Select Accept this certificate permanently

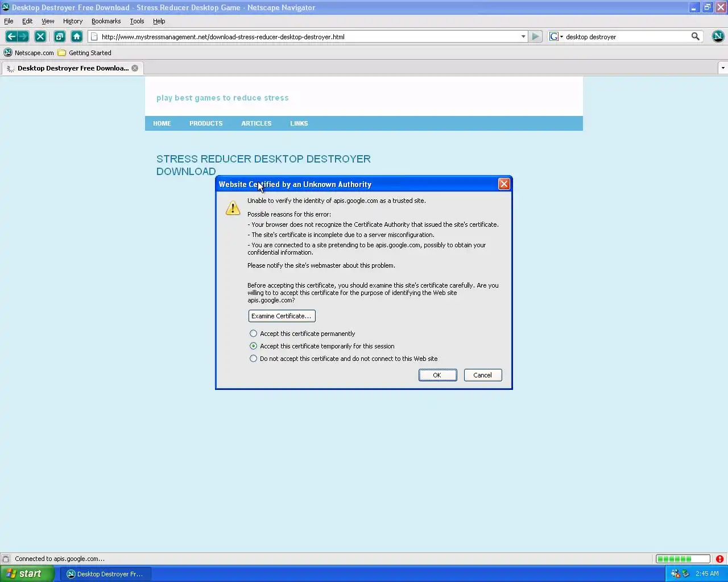click(x=253, y=334)
